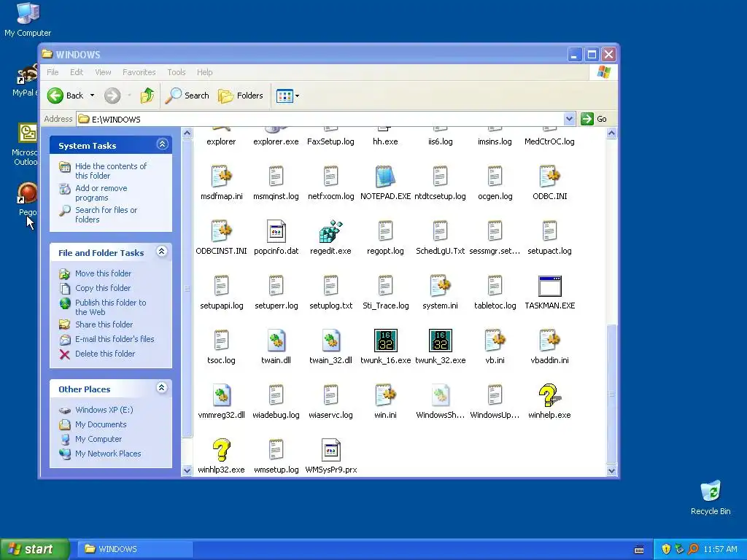The image size is (747, 560).
Task: Click the task pane scroll down arrow
Action: tap(187, 470)
